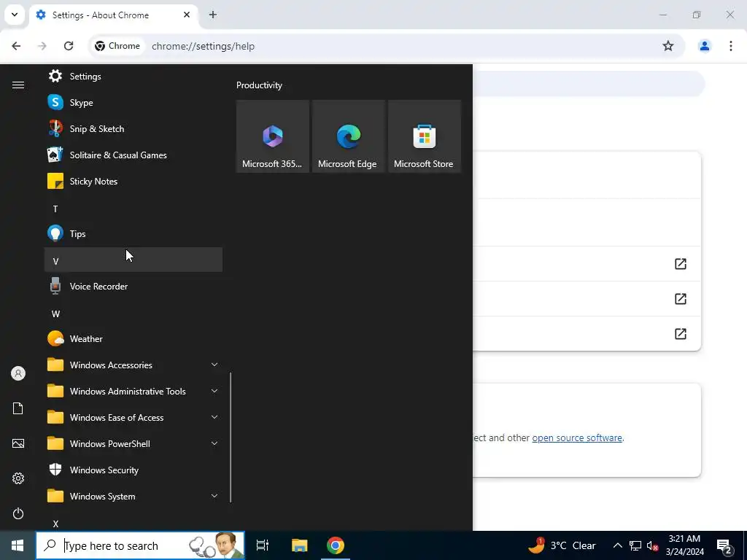Open Settings gear in Start sidebar
747x560 pixels.
point(18,478)
